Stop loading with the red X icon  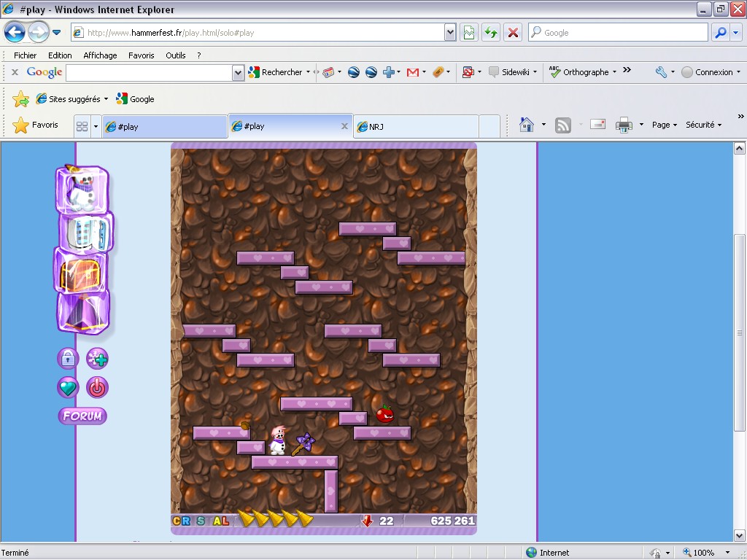[x=513, y=32]
